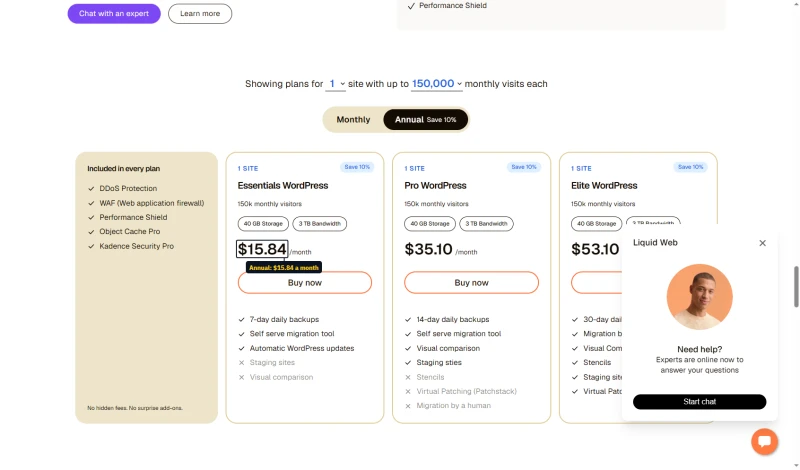Click Elite WordPress plan title
The image size is (800, 470).
[x=604, y=186]
